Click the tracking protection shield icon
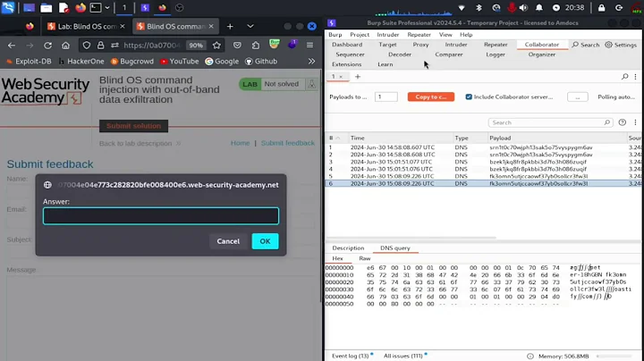This screenshot has height=361, width=644. point(86,45)
